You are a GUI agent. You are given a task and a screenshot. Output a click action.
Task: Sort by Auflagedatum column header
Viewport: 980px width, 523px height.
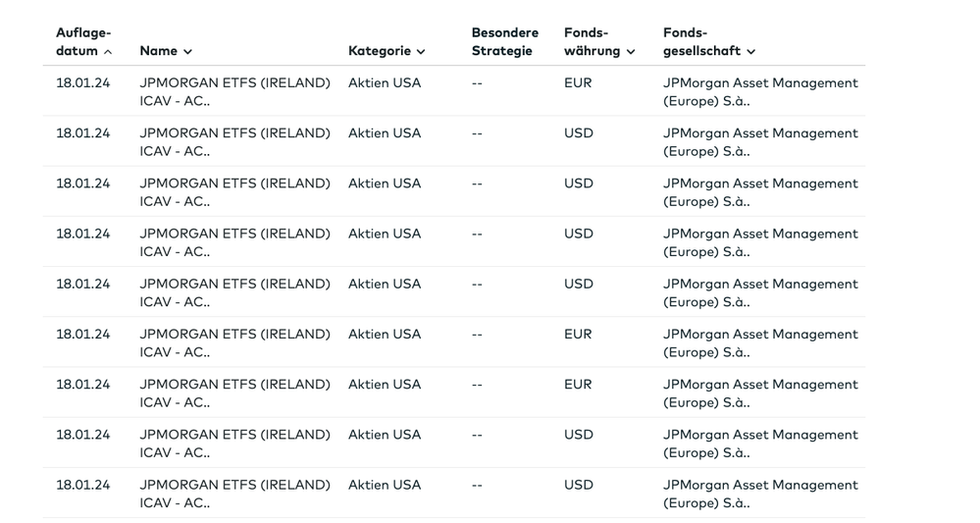(82, 41)
